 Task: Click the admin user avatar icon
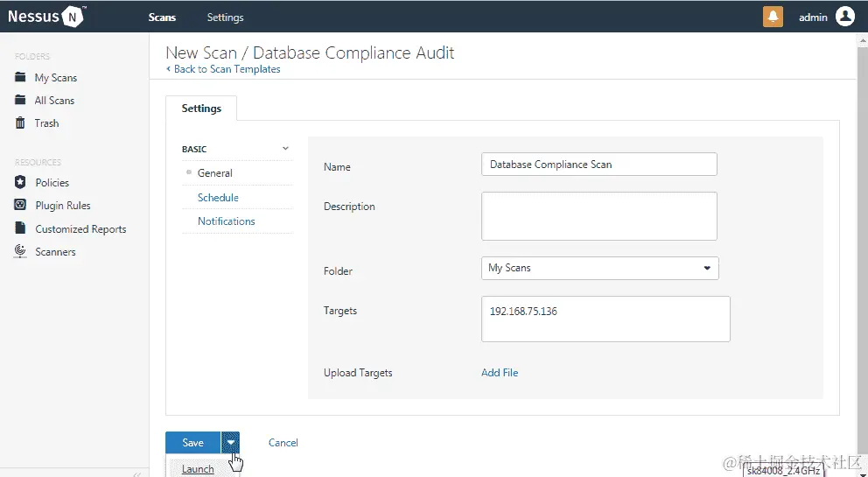(x=844, y=17)
